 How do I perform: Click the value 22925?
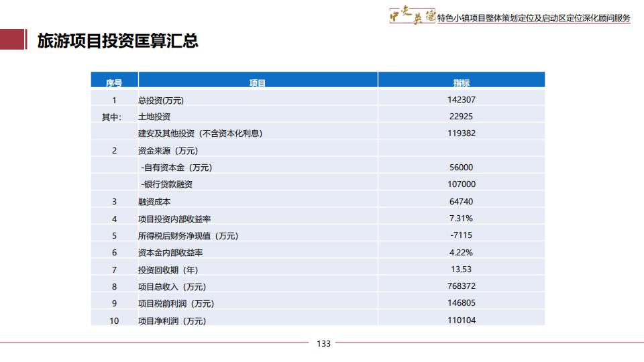pos(461,117)
